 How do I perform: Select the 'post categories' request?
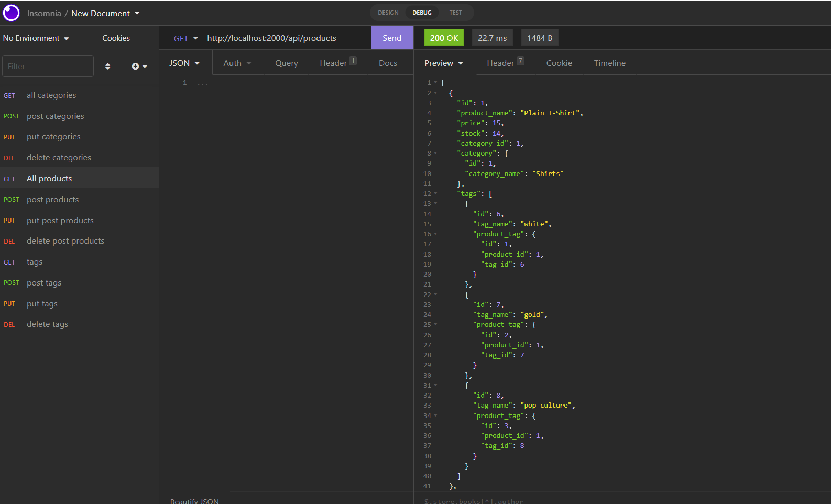click(79, 116)
